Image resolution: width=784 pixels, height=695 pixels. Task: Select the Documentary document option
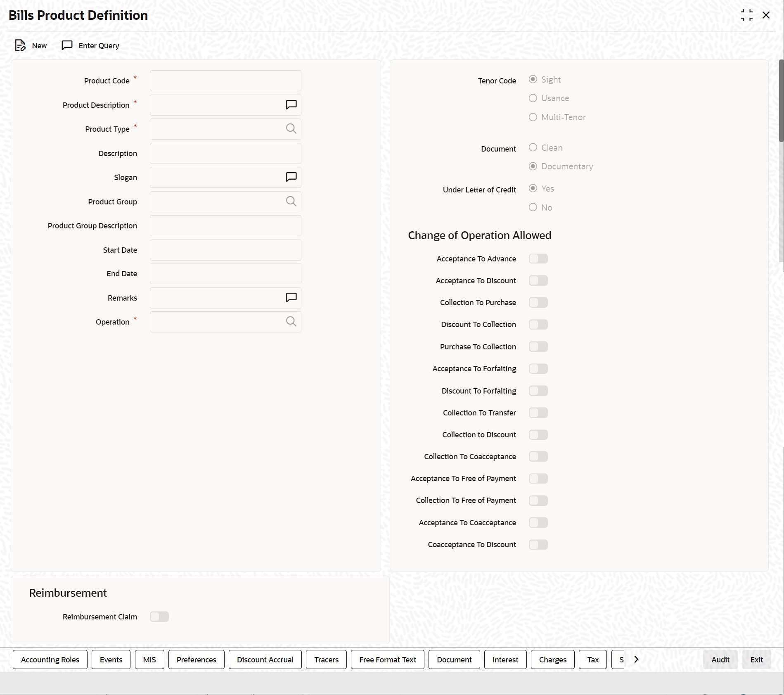(533, 166)
